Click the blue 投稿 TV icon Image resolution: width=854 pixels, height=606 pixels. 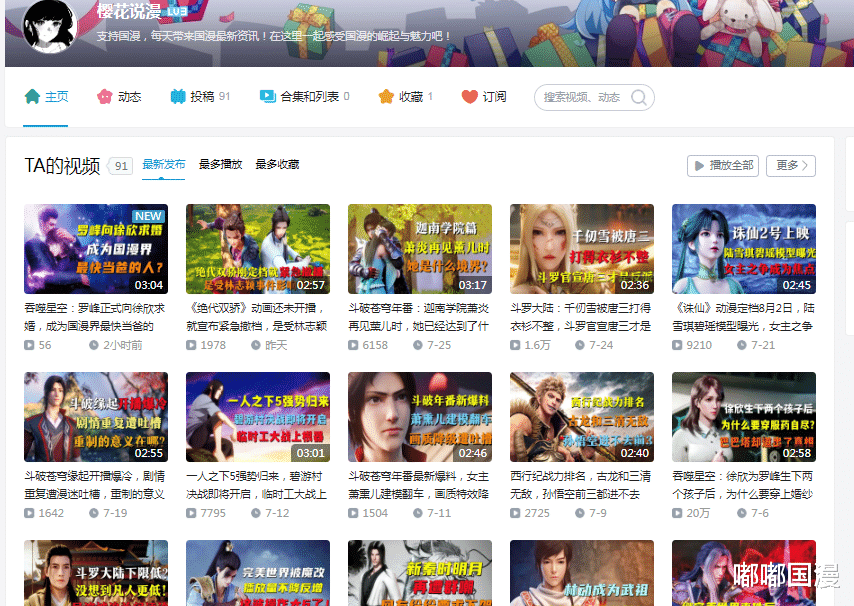[x=178, y=97]
